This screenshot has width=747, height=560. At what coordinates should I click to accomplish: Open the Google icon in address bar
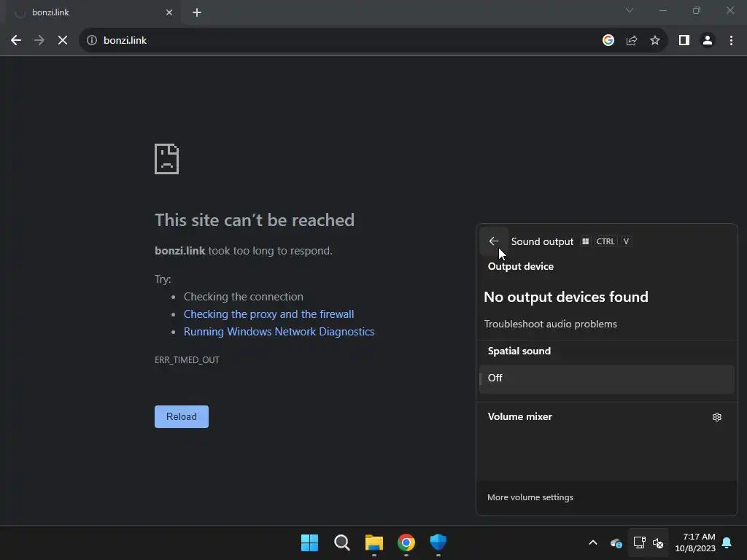[608, 41]
